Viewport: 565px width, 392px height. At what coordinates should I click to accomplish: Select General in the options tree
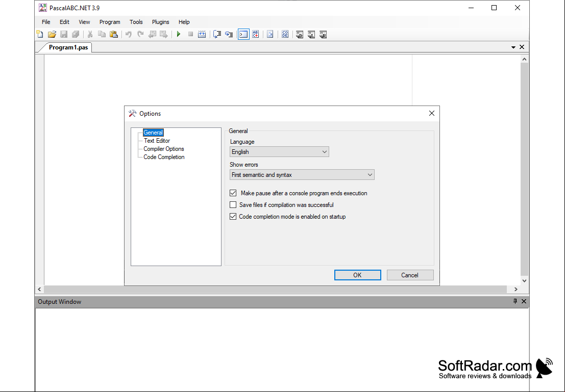click(x=153, y=133)
